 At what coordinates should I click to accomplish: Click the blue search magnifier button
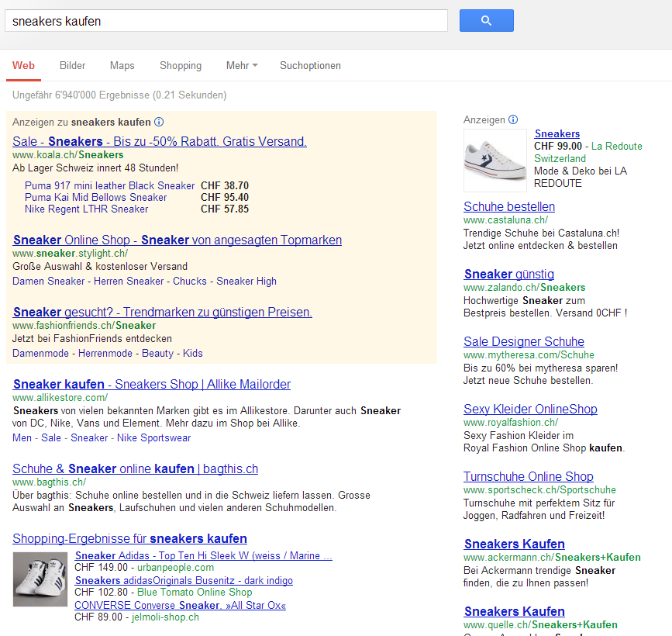(486, 21)
